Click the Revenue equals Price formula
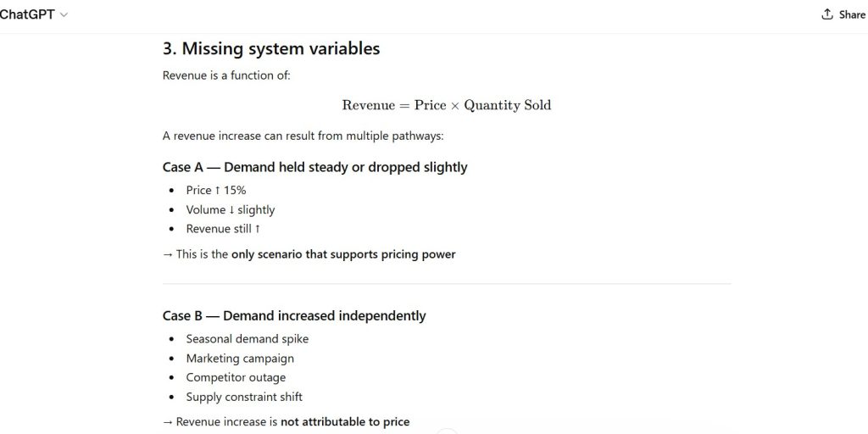The height and width of the screenshot is (434, 868). point(446,105)
